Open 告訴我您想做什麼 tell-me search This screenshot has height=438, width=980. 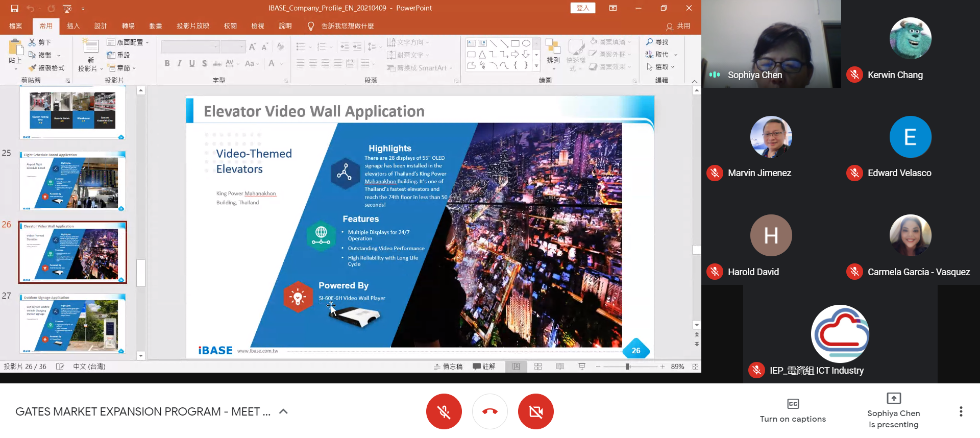coord(347,26)
